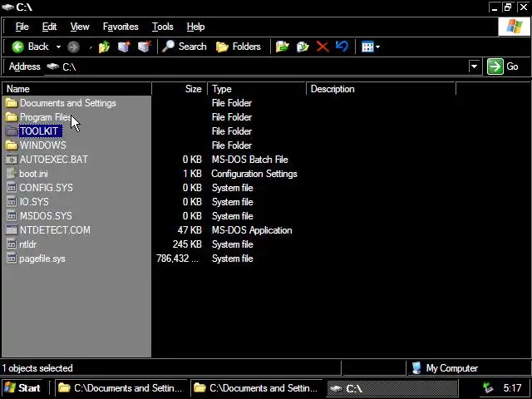Click the green Go button

click(503, 66)
